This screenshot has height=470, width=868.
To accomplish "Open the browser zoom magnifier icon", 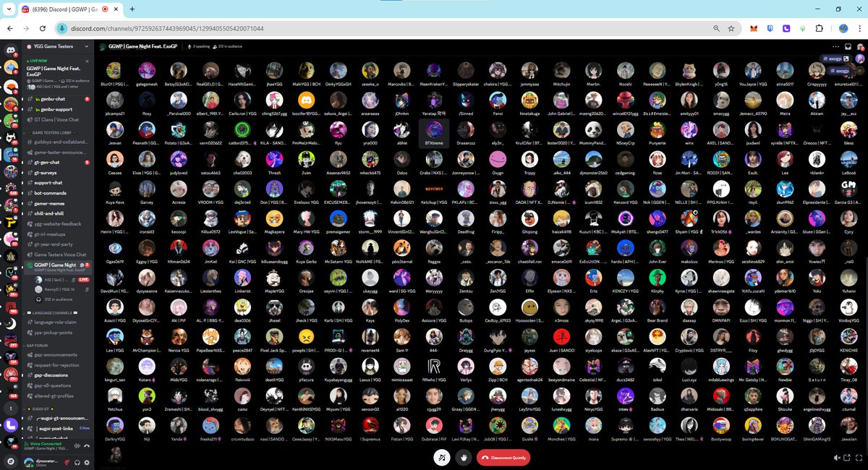I will 716,28.
